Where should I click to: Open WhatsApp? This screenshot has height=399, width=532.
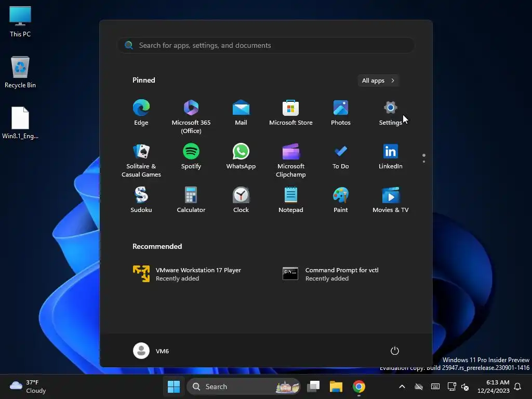tap(241, 156)
